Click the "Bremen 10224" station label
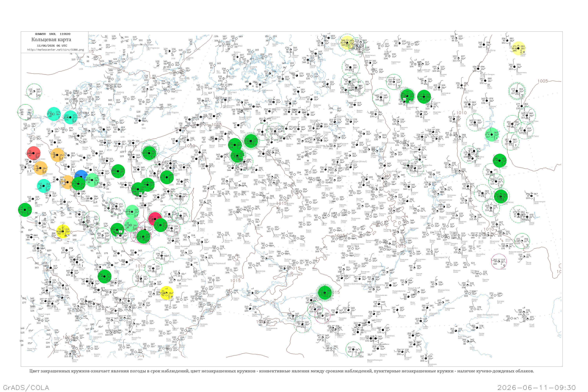 pyautogui.click(x=57, y=138)
